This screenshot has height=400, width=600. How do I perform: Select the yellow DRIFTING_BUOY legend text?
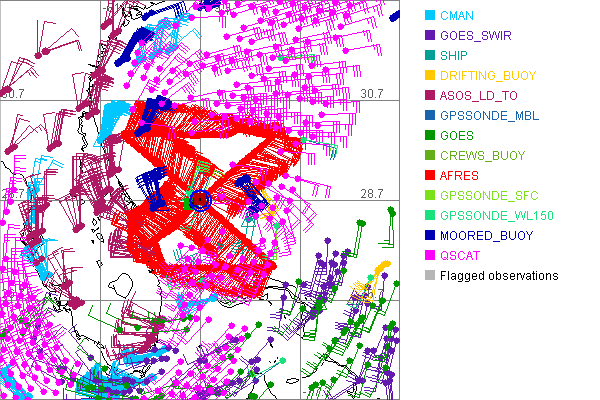point(489,76)
